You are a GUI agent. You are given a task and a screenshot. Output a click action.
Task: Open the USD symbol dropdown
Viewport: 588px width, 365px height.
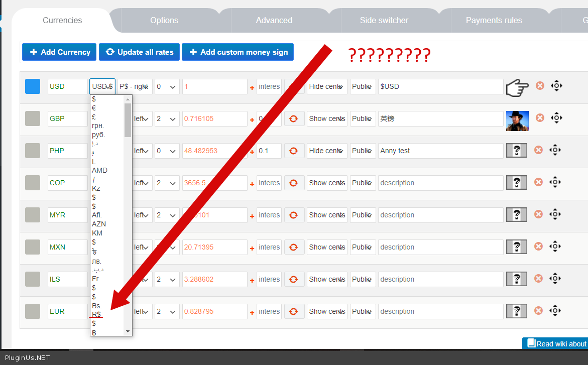102,87
